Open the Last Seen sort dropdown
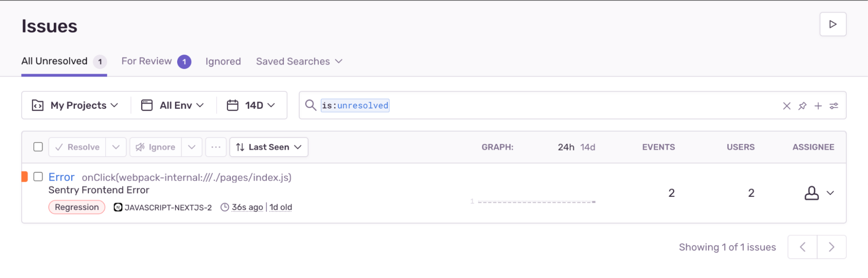Viewport: 868px width, 278px height. tap(269, 147)
